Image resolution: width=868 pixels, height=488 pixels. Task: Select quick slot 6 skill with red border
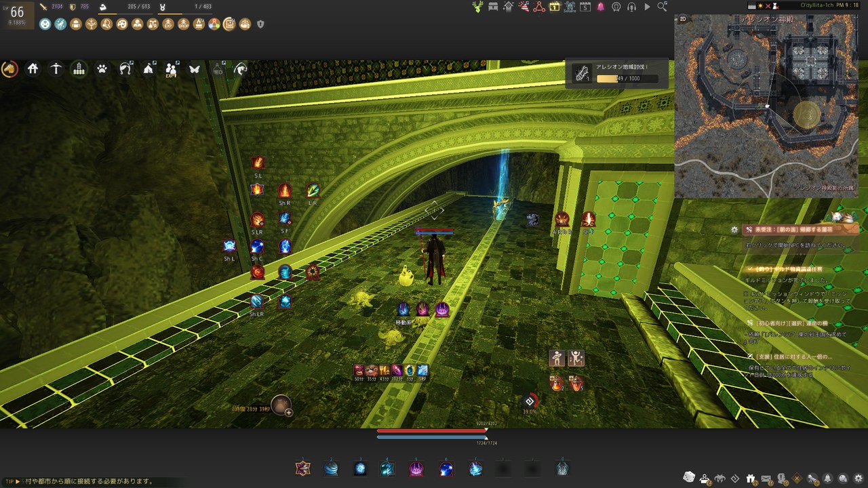pyautogui.click(x=446, y=468)
